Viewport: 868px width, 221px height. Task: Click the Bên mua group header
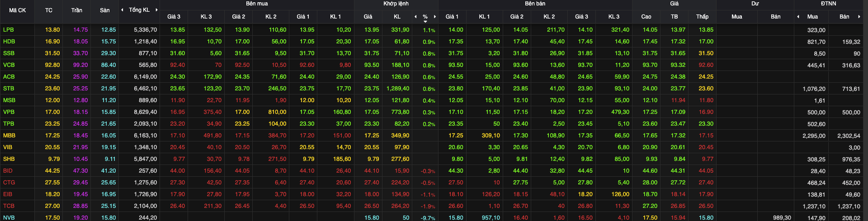(x=257, y=4)
